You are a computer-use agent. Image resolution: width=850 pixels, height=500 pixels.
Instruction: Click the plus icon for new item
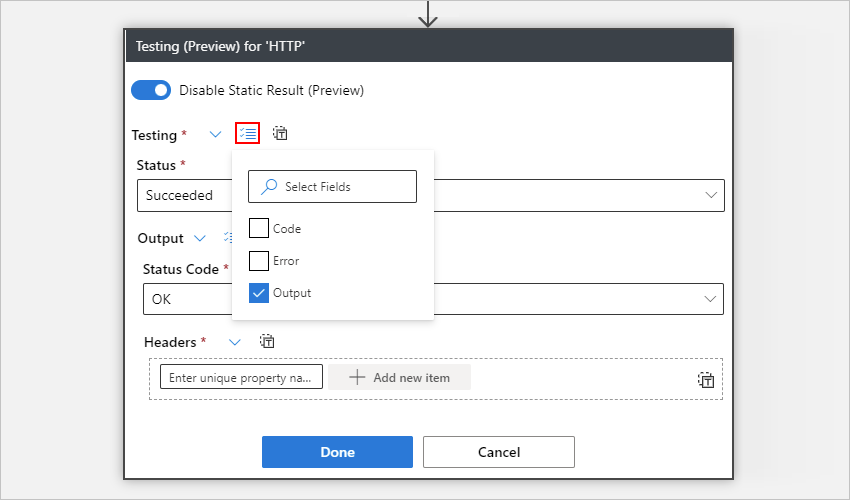point(357,377)
